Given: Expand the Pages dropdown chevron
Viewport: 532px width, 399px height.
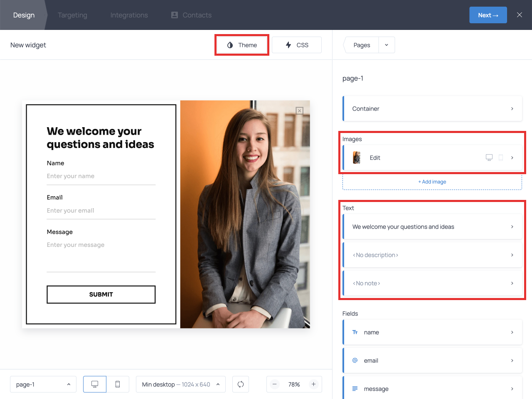Looking at the screenshot, I should [x=387, y=45].
